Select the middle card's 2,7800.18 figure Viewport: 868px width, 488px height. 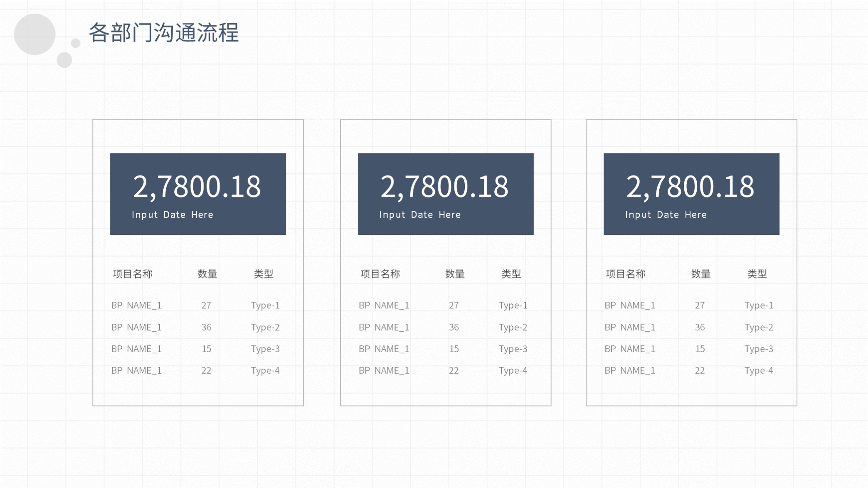click(x=444, y=187)
